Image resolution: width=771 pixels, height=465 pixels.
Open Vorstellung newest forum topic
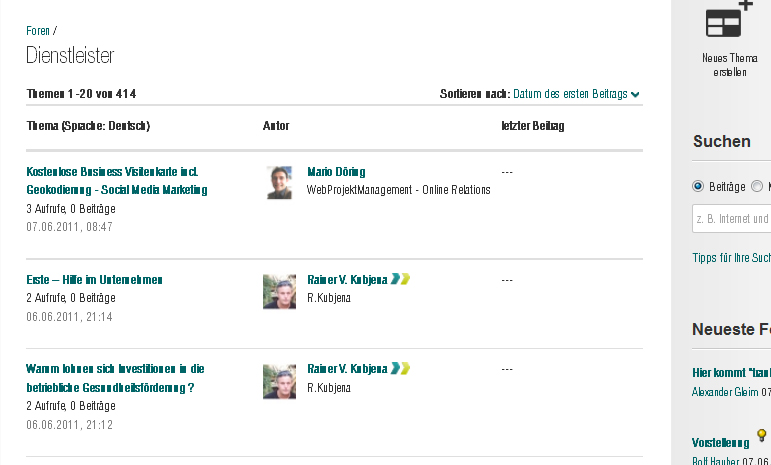(x=720, y=443)
